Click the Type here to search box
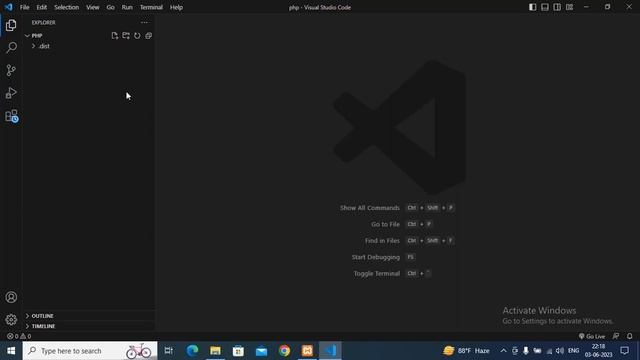Viewport: 640px width, 360px height. pos(90,351)
